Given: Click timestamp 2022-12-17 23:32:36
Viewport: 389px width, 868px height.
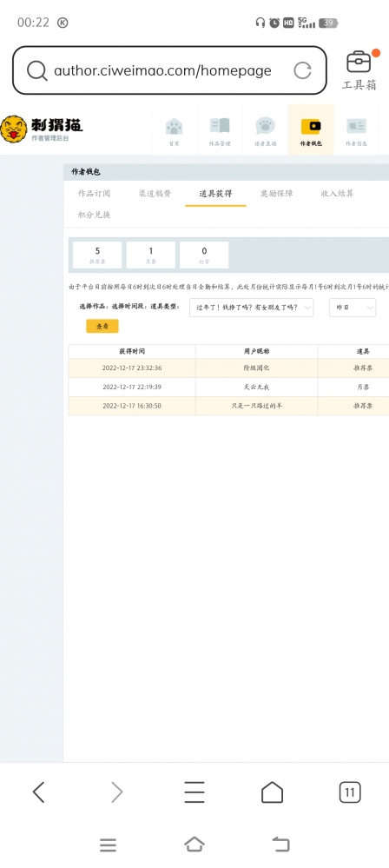Looking at the screenshot, I should (x=132, y=368).
